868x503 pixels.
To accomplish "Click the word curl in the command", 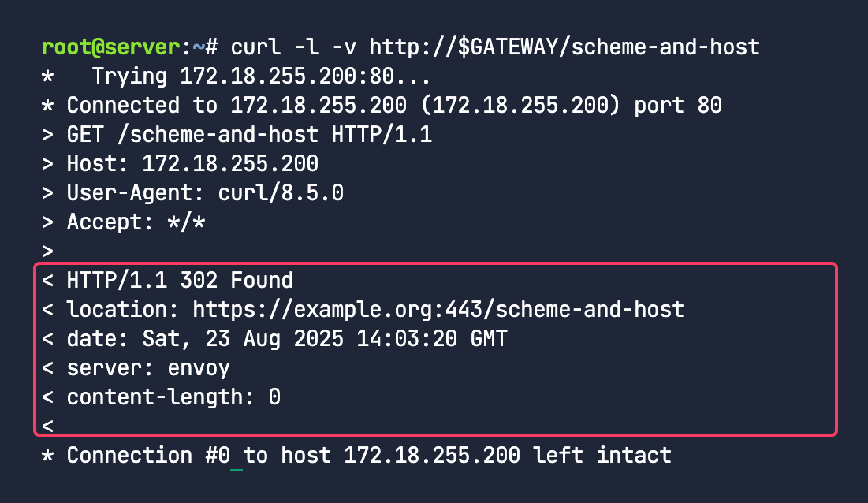I will pos(255,47).
